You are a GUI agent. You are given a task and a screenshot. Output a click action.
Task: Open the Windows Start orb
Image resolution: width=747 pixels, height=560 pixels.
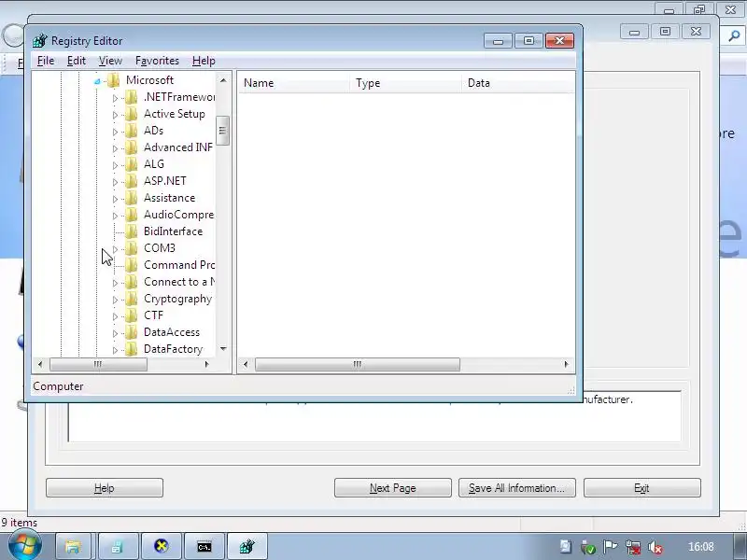pyautogui.click(x=24, y=546)
